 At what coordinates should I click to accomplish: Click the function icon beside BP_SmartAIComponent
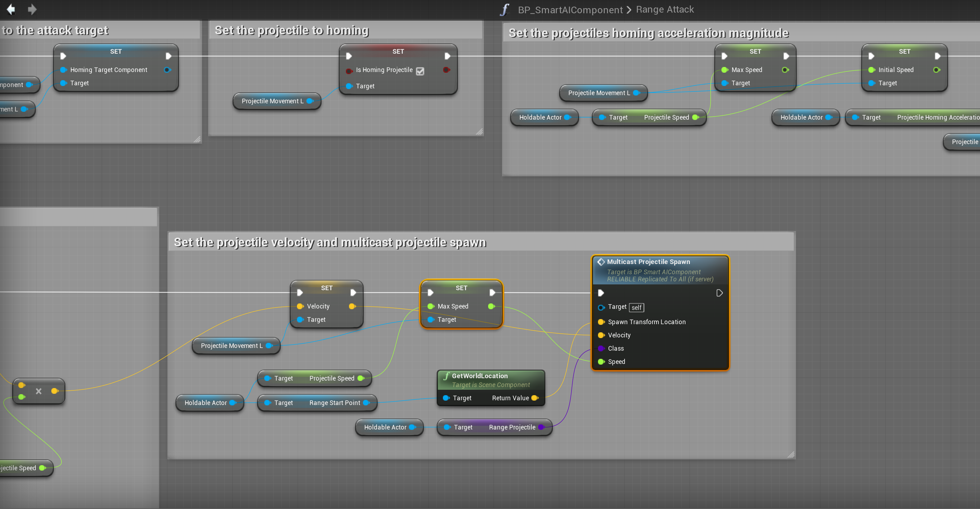pos(504,10)
